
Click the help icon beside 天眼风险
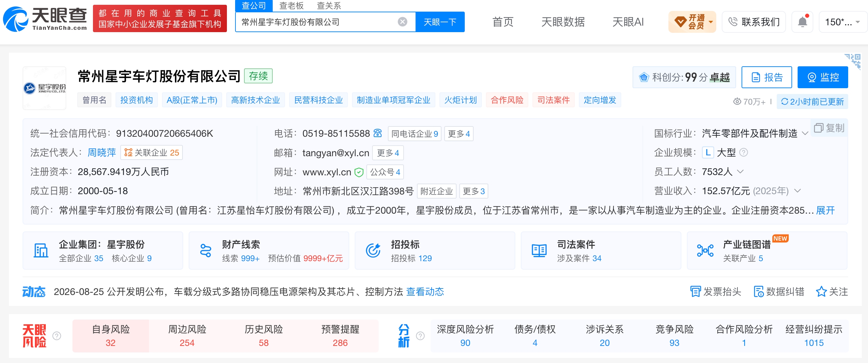(57, 336)
